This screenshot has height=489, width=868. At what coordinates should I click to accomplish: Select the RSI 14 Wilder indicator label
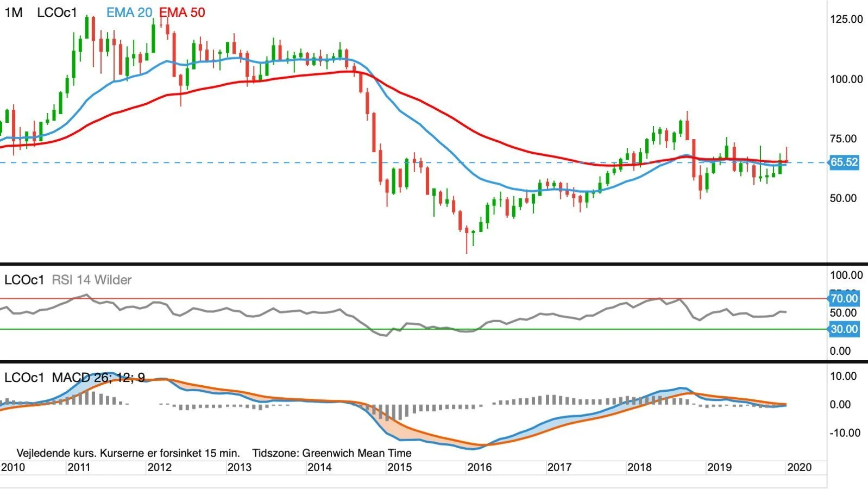(92, 280)
